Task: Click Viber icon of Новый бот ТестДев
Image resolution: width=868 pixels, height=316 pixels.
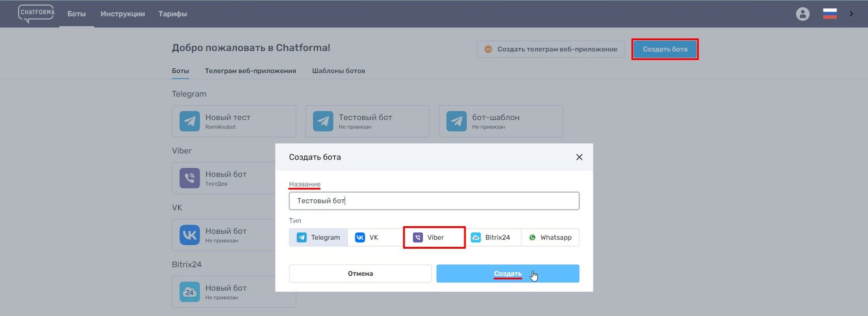Action: [x=190, y=178]
